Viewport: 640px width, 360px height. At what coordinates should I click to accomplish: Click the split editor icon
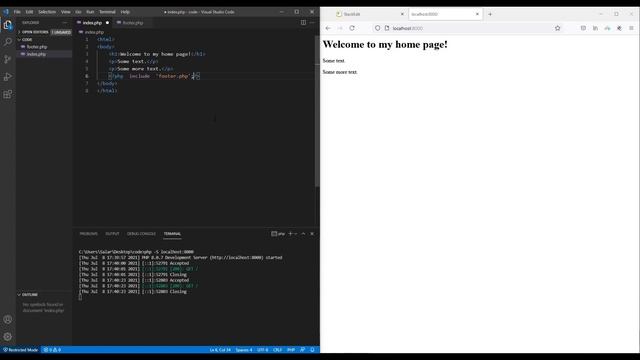pyautogui.click(x=303, y=22)
